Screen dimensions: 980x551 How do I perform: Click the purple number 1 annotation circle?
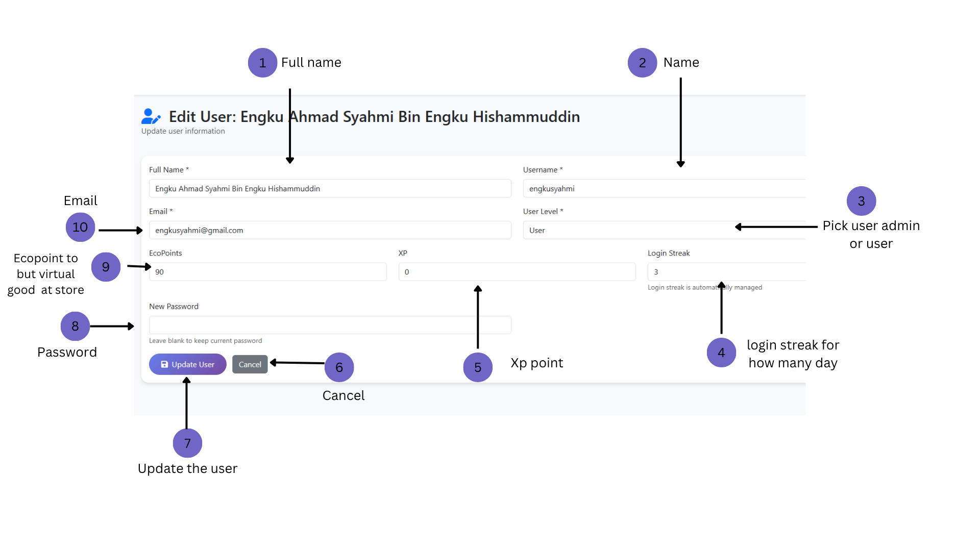coord(262,63)
